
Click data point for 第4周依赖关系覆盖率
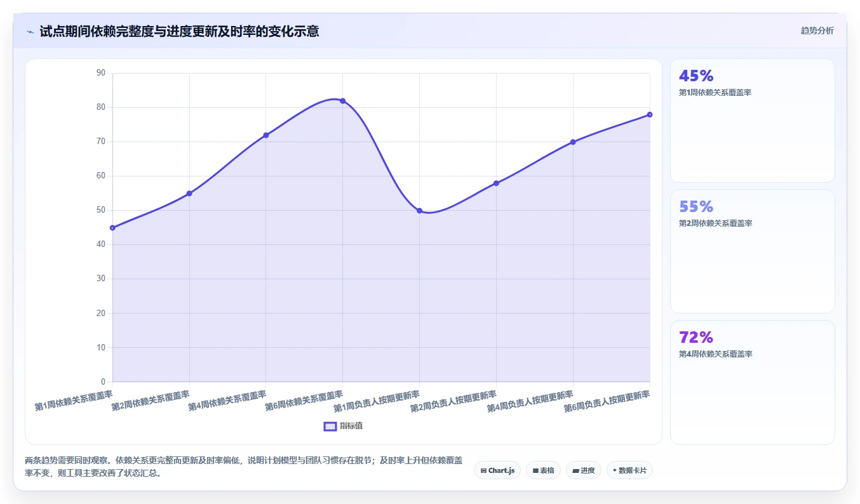point(266,135)
